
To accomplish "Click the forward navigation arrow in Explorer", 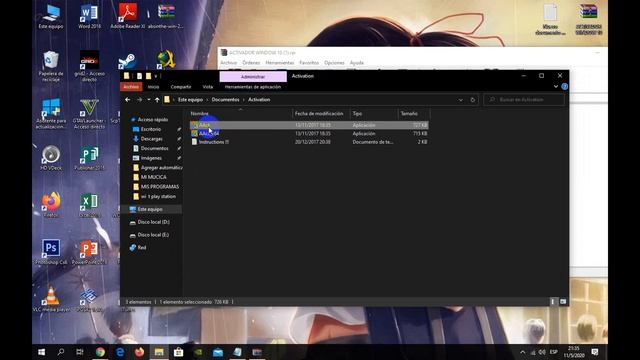I will click(x=140, y=100).
